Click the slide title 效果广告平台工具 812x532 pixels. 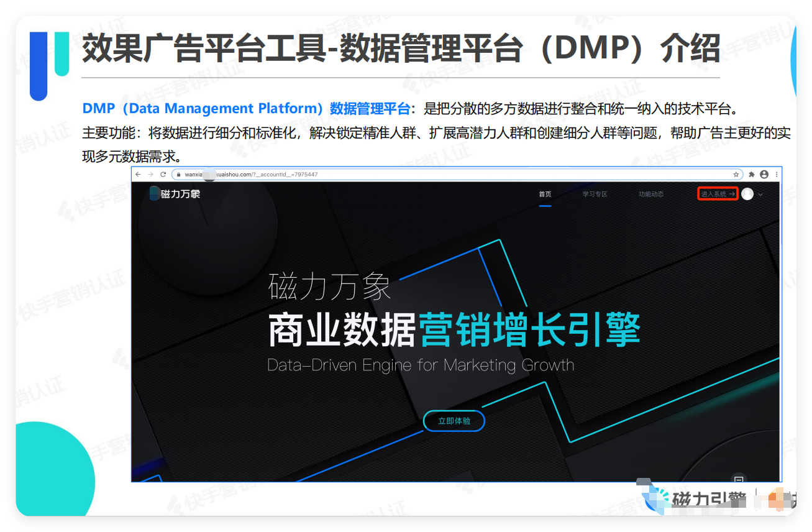coord(204,48)
